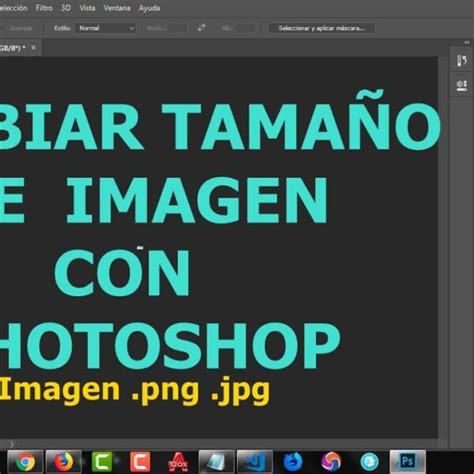The width and height of the screenshot is (474, 474).
Task: Open green Camtasia icon in taskbar
Action: click(x=102, y=462)
